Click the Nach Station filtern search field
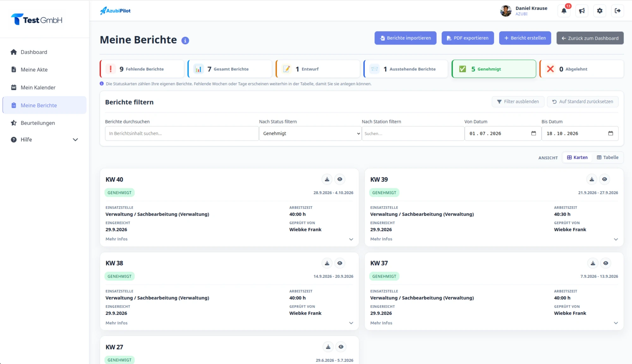This screenshot has width=632, height=364. click(x=413, y=133)
